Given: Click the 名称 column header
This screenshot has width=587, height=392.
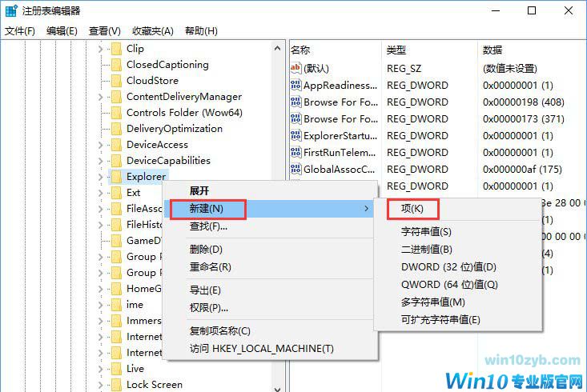Looking at the screenshot, I should [x=300, y=50].
